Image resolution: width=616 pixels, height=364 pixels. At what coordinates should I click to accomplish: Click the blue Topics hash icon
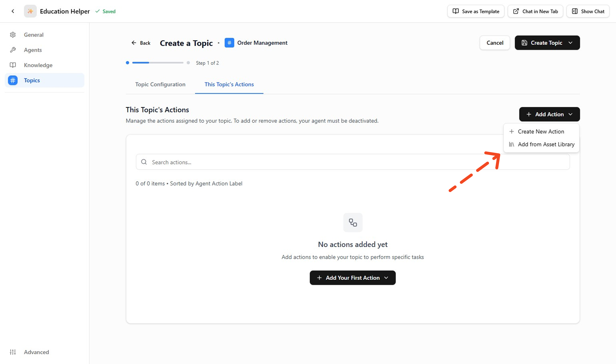click(x=13, y=80)
